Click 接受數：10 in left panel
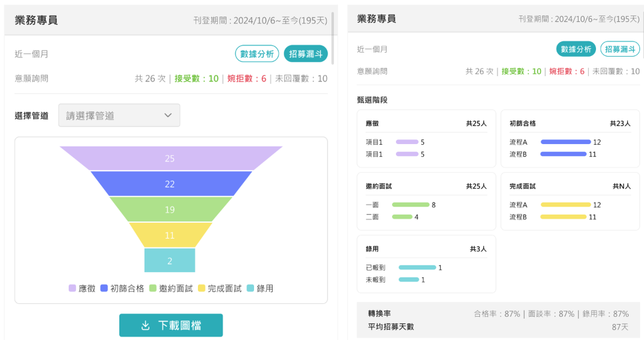 tap(196, 79)
